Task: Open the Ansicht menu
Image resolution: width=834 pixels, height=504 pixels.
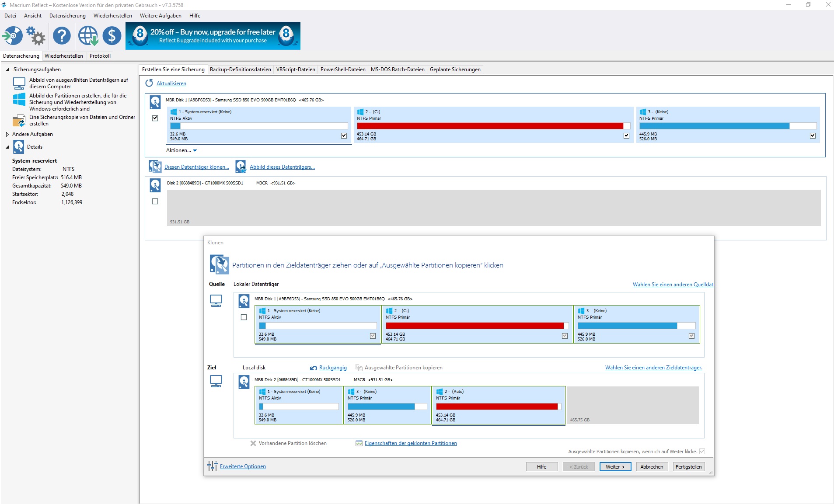Action: tap(33, 15)
